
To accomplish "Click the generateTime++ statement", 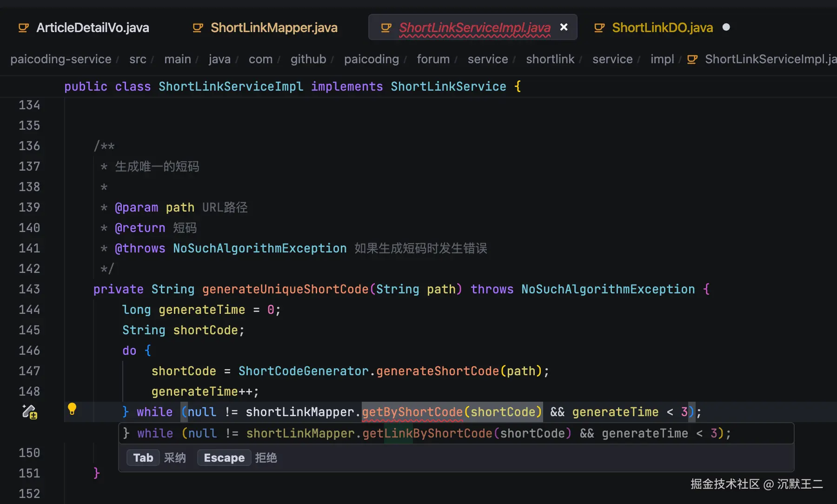I will tap(205, 391).
